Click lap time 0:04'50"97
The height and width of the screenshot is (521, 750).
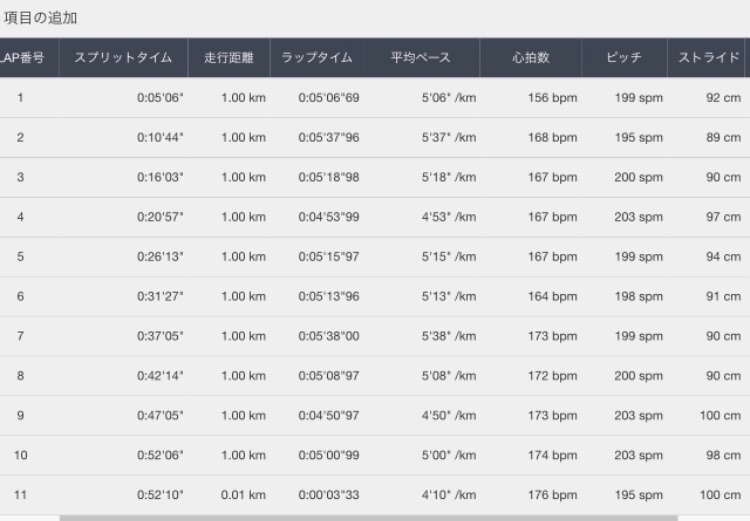point(329,415)
